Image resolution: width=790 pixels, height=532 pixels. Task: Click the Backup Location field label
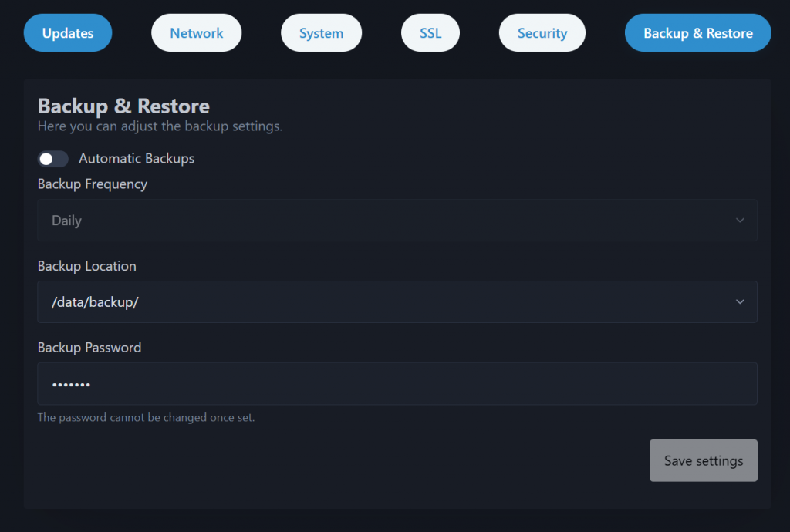[x=87, y=266]
